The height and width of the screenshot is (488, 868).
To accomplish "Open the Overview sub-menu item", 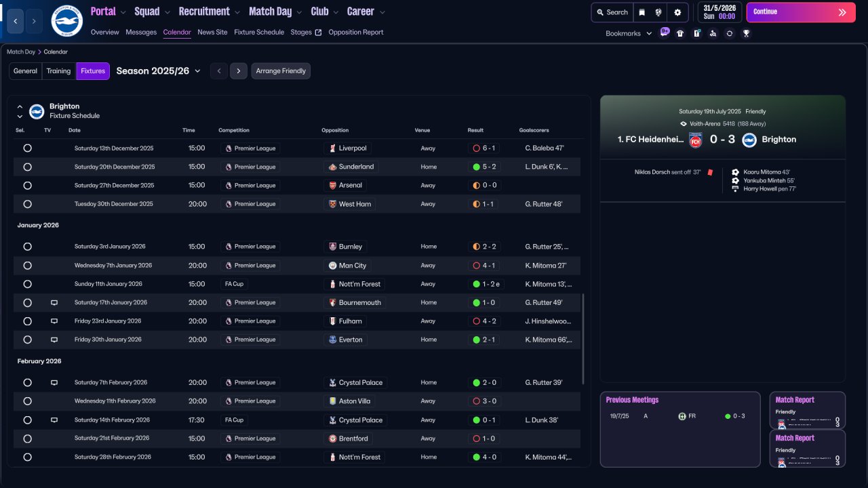I will (104, 32).
